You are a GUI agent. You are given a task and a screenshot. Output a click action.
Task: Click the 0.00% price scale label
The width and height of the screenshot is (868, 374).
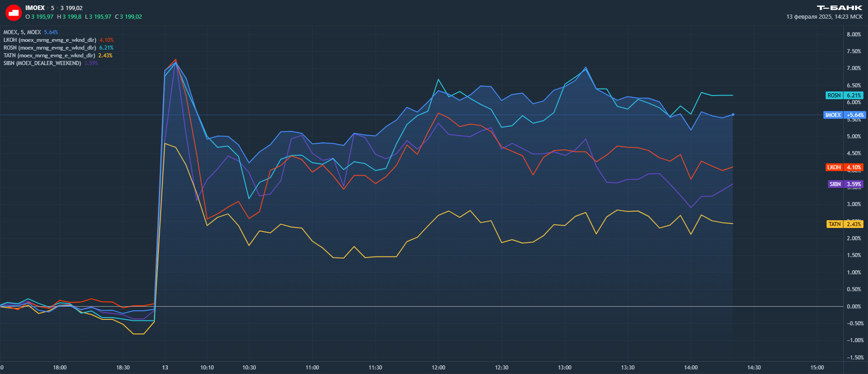[854, 307]
